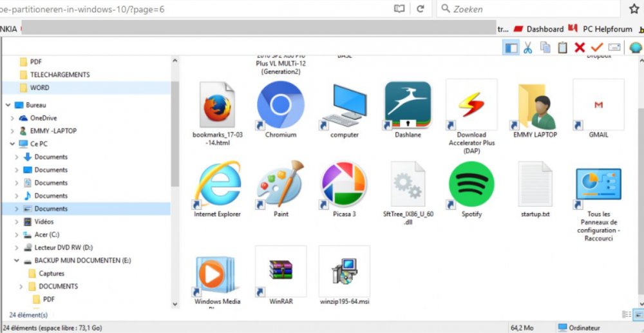
Task: Select Acer (C:) drive in tree
Action: [47, 235]
